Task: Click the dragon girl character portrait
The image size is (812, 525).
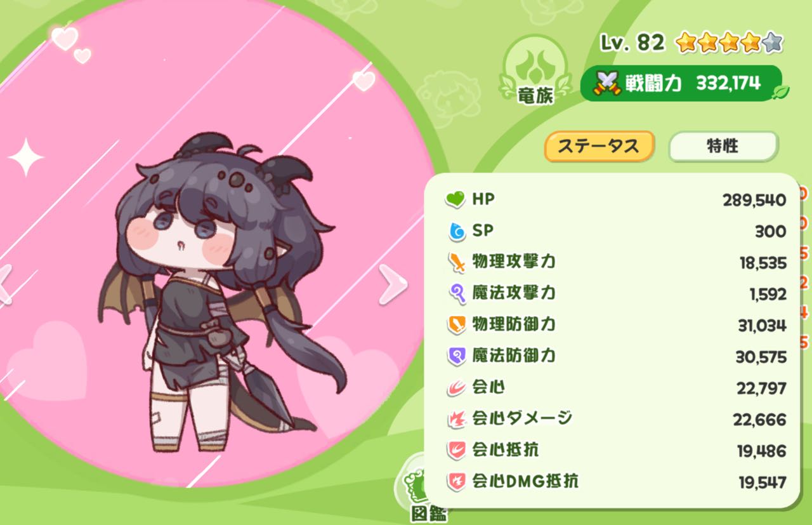Action: point(223,292)
